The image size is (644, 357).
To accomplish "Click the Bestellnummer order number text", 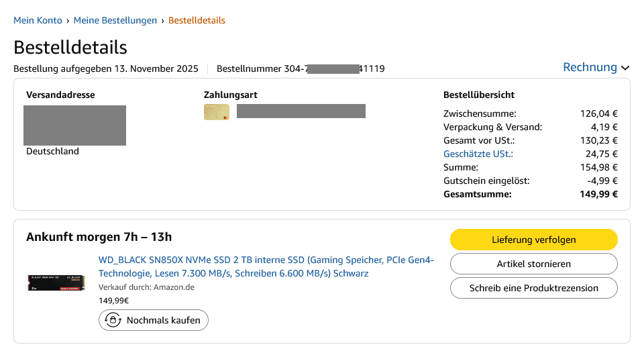I will click(x=301, y=68).
